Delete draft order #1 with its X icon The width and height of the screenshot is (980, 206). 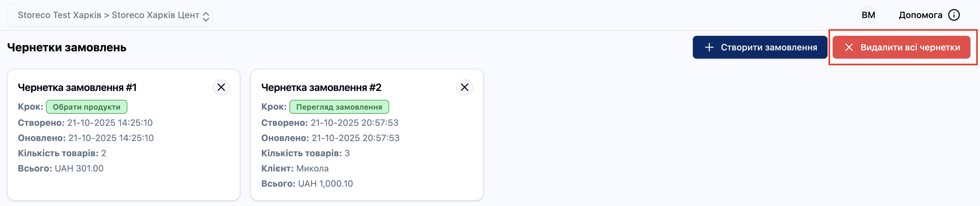221,87
